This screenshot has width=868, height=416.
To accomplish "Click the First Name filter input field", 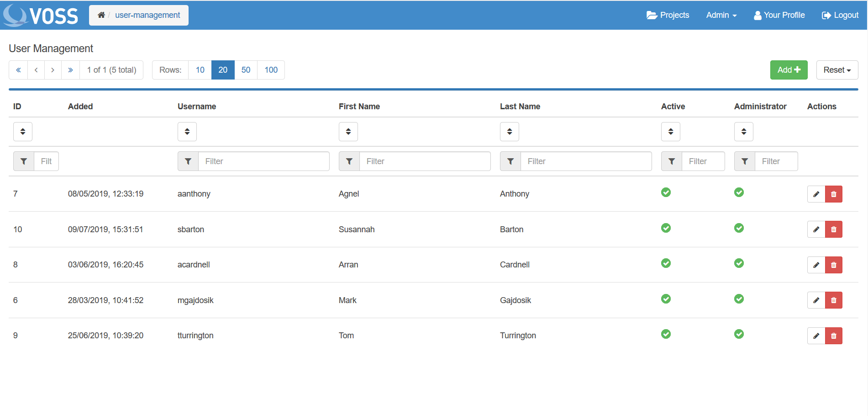I will tap(425, 161).
